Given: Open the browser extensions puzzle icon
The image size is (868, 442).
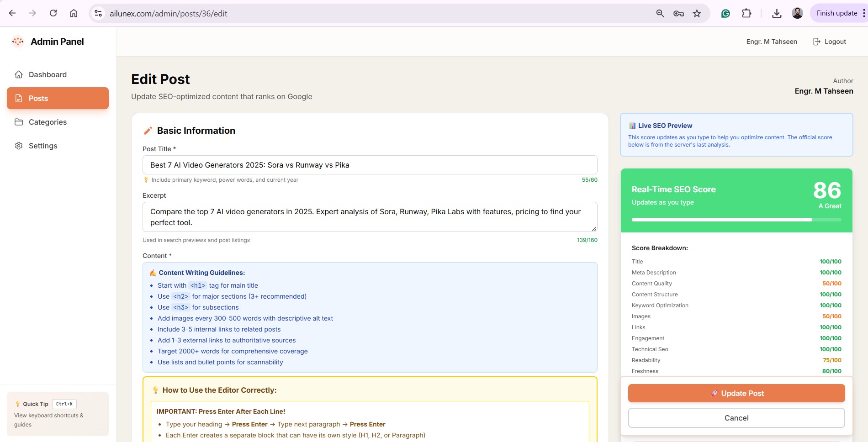Looking at the screenshot, I should 746,13.
